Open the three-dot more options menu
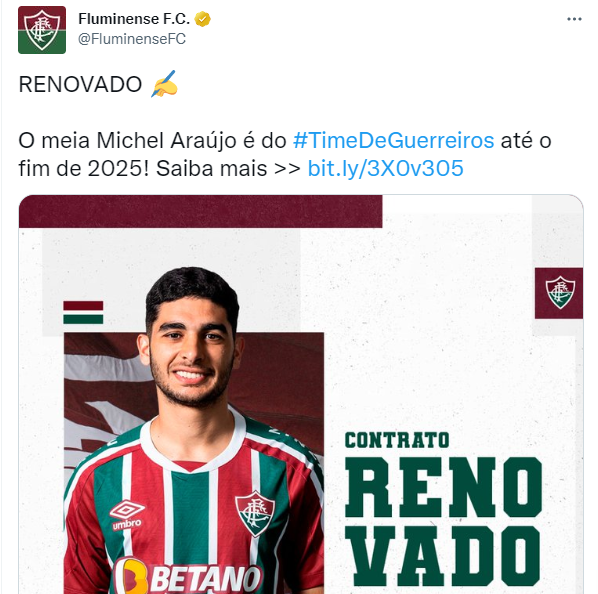This screenshot has height=594, width=598. [x=574, y=19]
